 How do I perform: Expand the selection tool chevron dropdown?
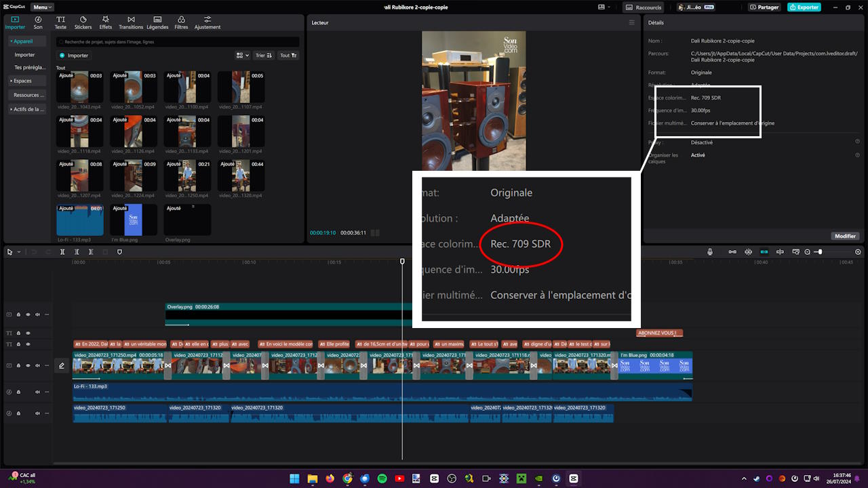tap(18, 252)
